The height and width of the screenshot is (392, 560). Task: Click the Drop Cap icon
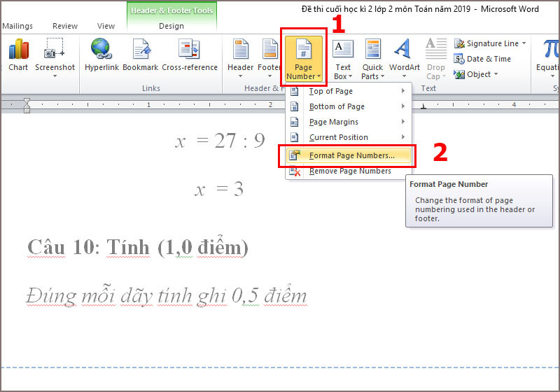pos(435,48)
